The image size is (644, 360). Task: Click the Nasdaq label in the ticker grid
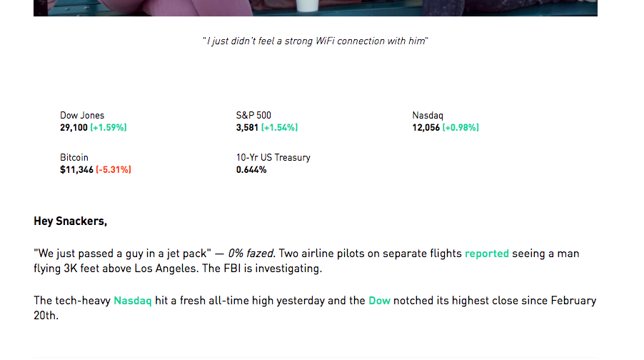pyautogui.click(x=428, y=115)
